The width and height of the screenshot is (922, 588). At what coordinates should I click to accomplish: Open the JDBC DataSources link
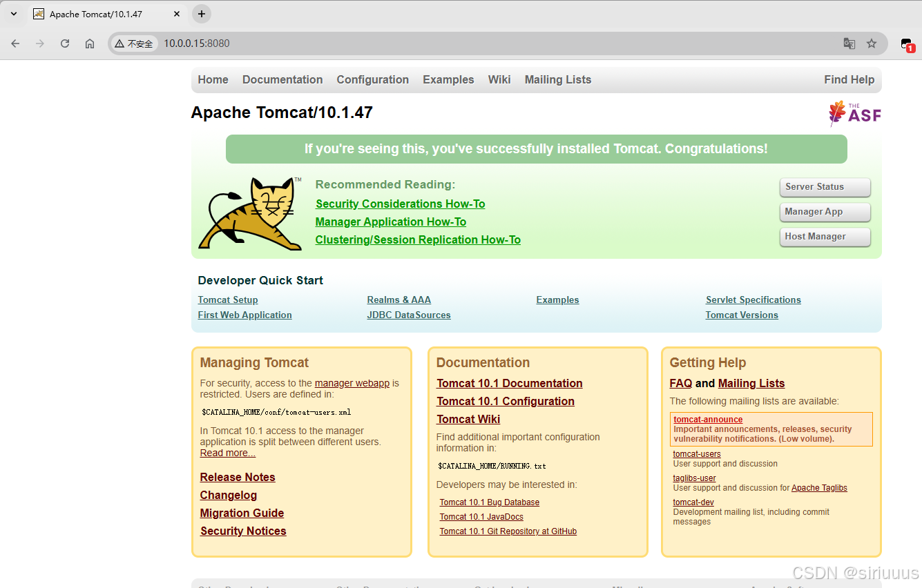click(x=409, y=315)
